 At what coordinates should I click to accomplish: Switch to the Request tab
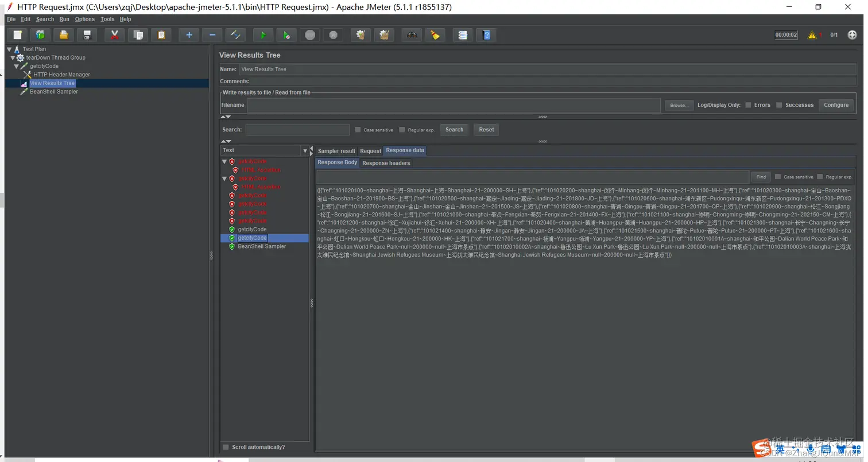click(x=370, y=151)
